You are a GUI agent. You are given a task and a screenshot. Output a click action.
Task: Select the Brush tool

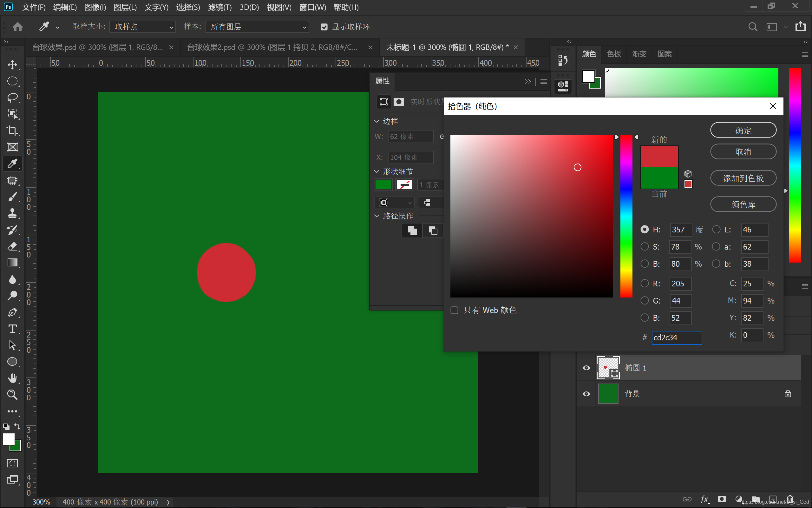tap(12, 197)
